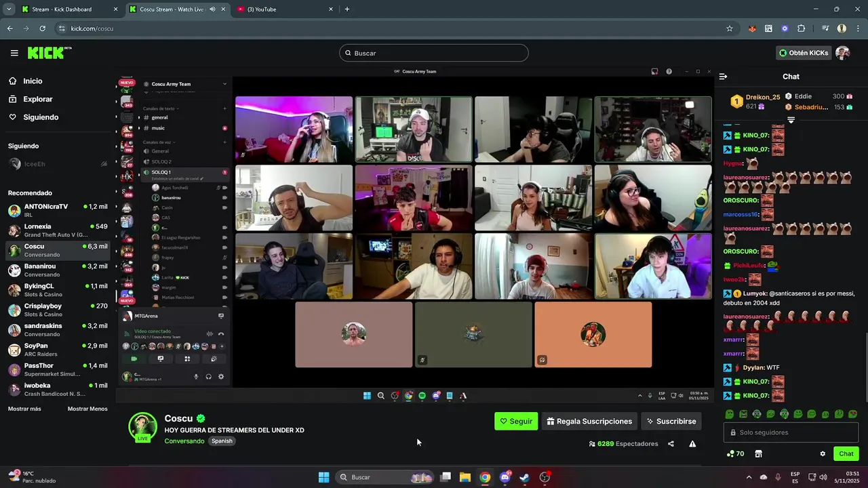Open the QR code extension
Viewport: 868px width, 488px height.
[x=768, y=28]
